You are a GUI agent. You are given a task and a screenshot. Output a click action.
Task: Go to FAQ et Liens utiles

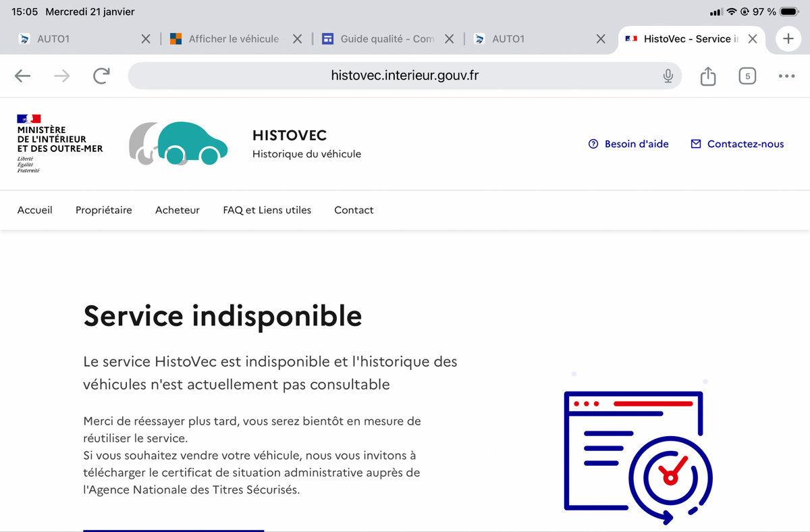[x=267, y=210]
